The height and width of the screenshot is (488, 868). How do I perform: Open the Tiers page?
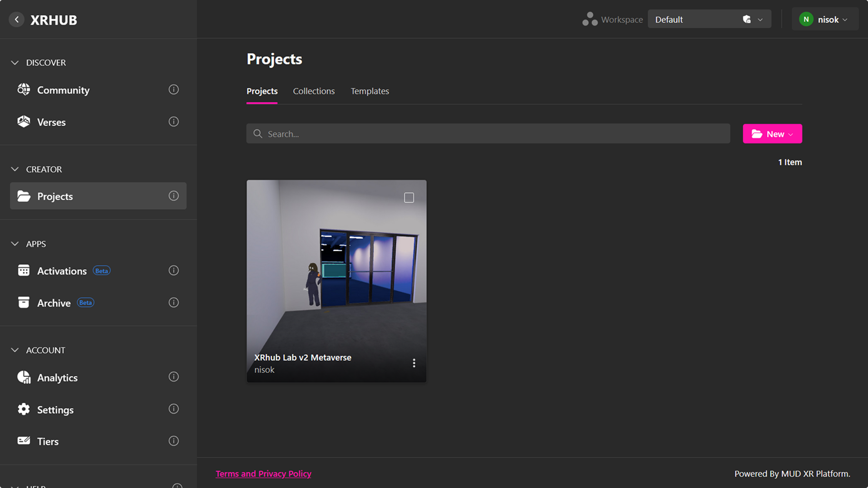pos(48,441)
